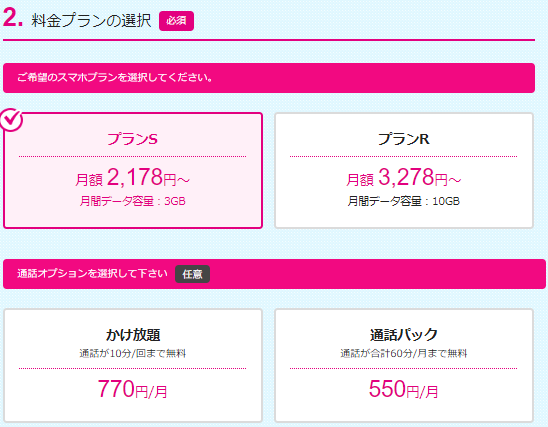Click the 月間データ容量:10GB label
The image size is (548, 427).
(404, 201)
